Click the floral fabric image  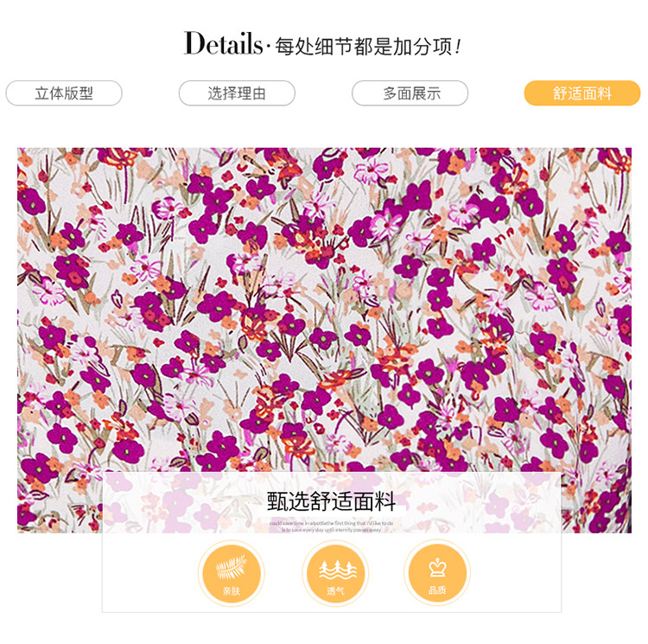pos(324,310)
